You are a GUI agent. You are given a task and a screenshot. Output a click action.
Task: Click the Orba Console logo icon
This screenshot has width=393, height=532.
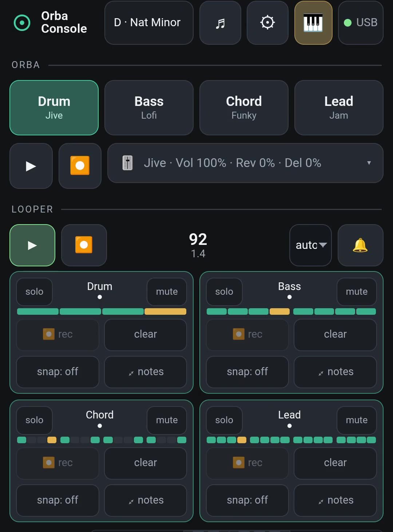pos(22,23)
